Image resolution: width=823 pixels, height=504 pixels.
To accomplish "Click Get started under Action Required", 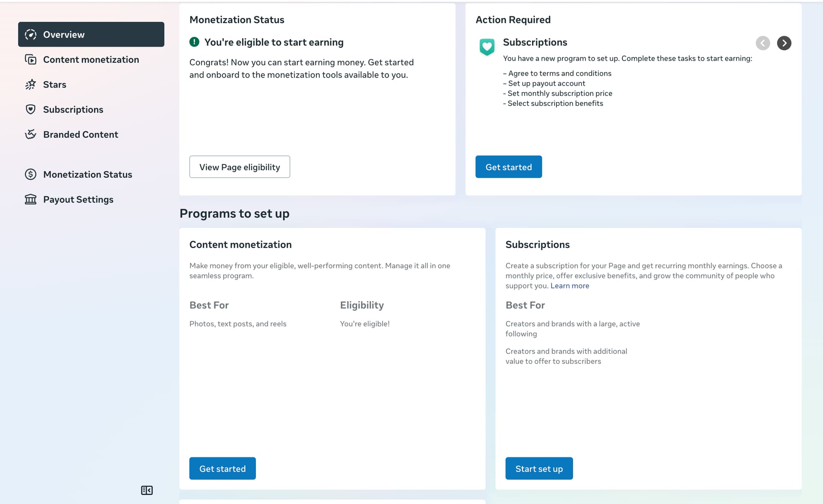I will [x=508, y=167].
